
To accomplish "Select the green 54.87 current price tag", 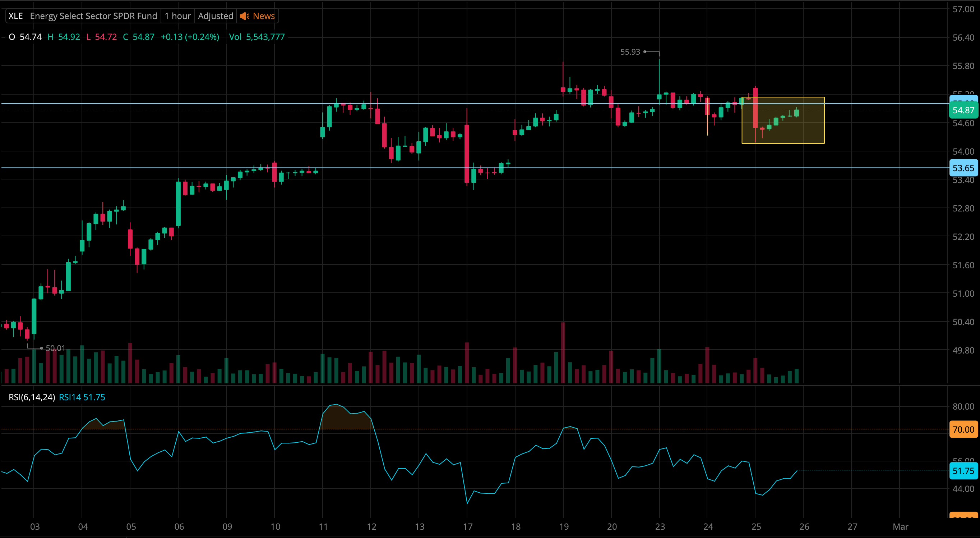I will coord(963,110).
